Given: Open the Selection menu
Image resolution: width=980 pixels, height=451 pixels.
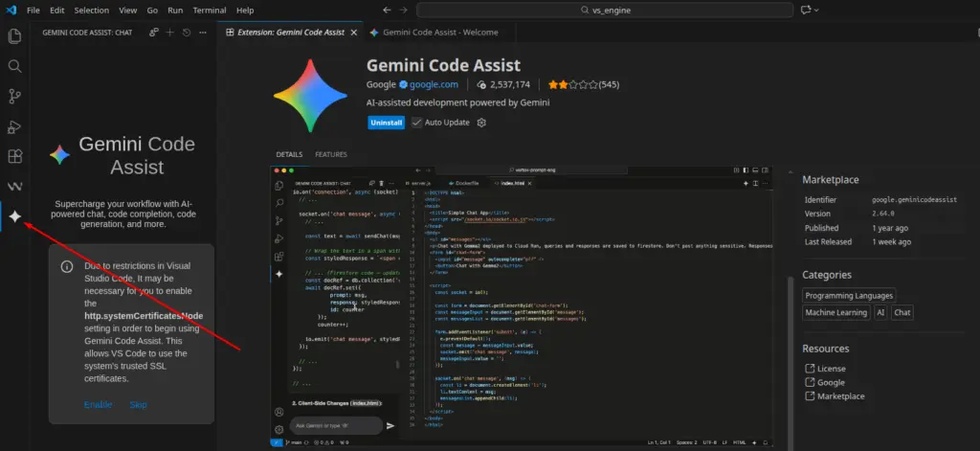Looking at the screenshot, I should click(92, 10).
